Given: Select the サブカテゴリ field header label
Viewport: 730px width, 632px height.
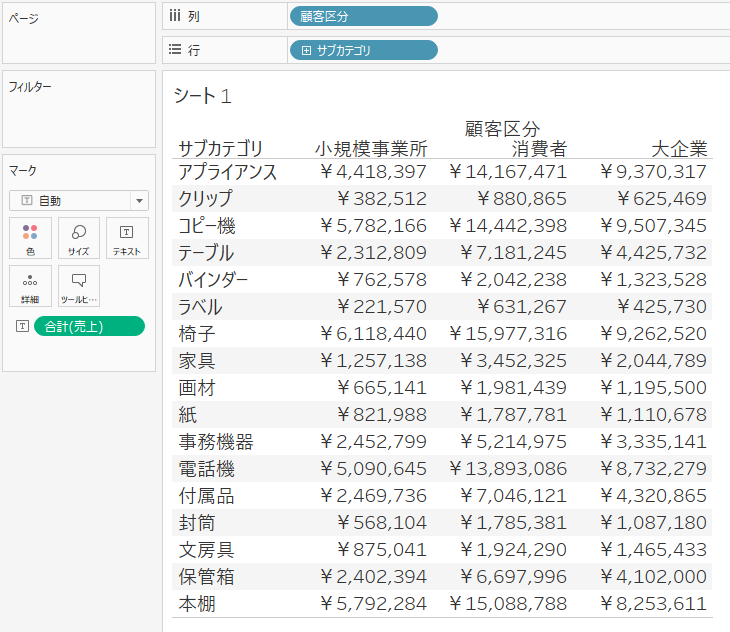Looking at the screenshot, I should pyautogui.click(x=220, y=149).
